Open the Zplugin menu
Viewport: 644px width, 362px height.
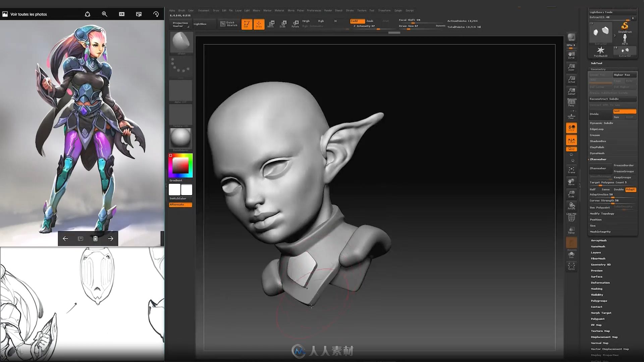click(x=398, y=10)
